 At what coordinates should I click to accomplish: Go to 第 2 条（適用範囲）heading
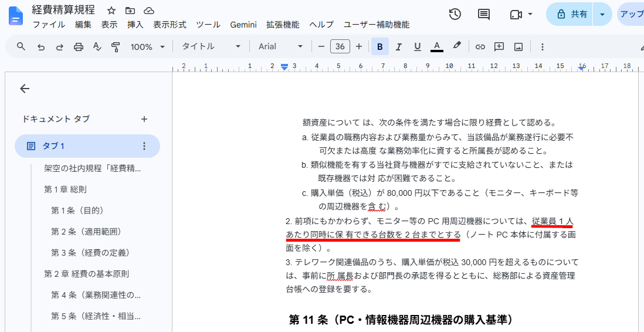[88, 231]
